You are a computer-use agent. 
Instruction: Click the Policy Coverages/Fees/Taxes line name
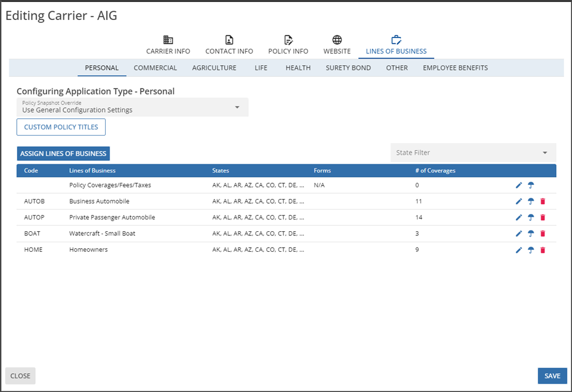(x=110, y=185)
